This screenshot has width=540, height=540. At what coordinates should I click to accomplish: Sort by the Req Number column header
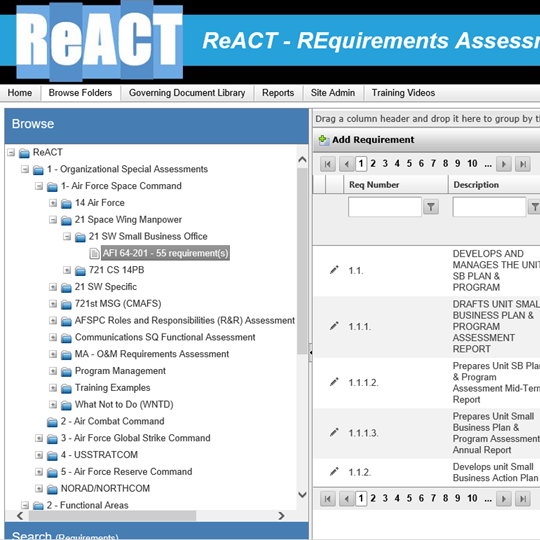pyautogui.click(x=374, y=185)
